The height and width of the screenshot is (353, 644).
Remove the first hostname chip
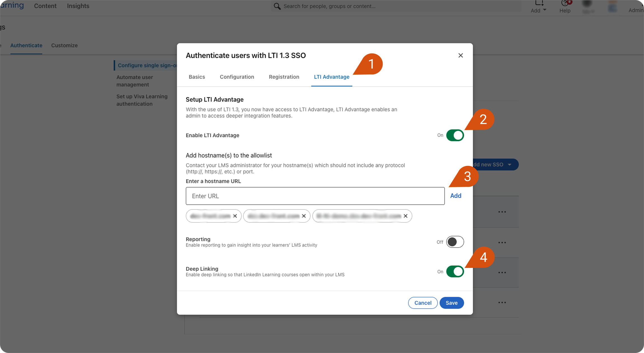click(x=235, y=216)
